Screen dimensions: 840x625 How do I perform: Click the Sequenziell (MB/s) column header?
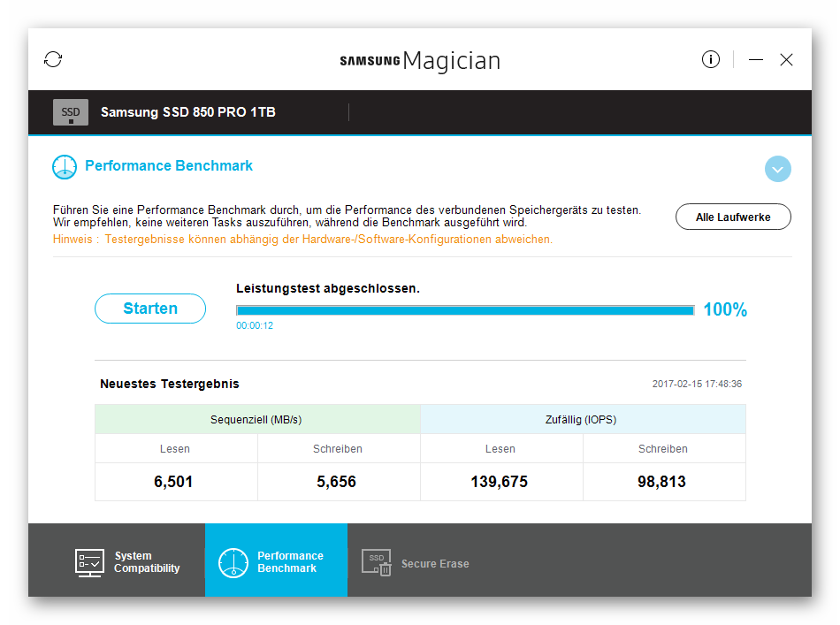click(257, 419)
